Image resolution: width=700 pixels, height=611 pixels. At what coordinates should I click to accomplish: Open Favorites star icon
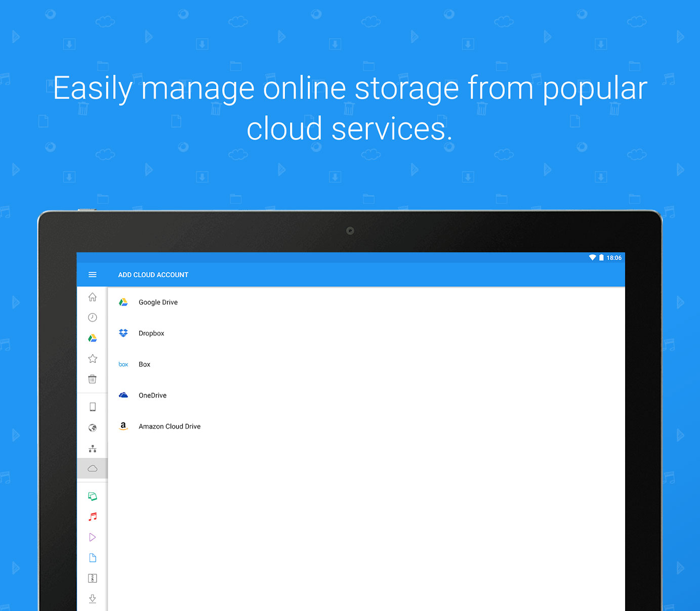point(93,359)
